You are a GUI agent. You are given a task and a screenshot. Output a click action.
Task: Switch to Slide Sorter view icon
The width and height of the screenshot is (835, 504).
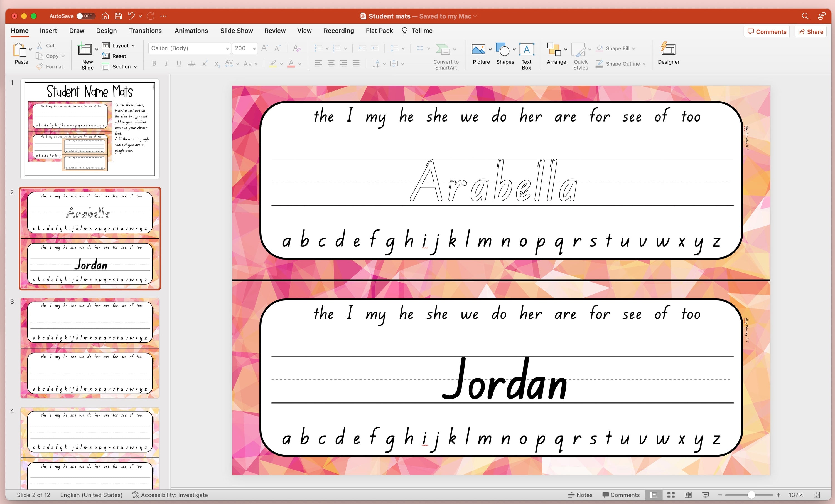pyautogui.click(x=671, y=495)
